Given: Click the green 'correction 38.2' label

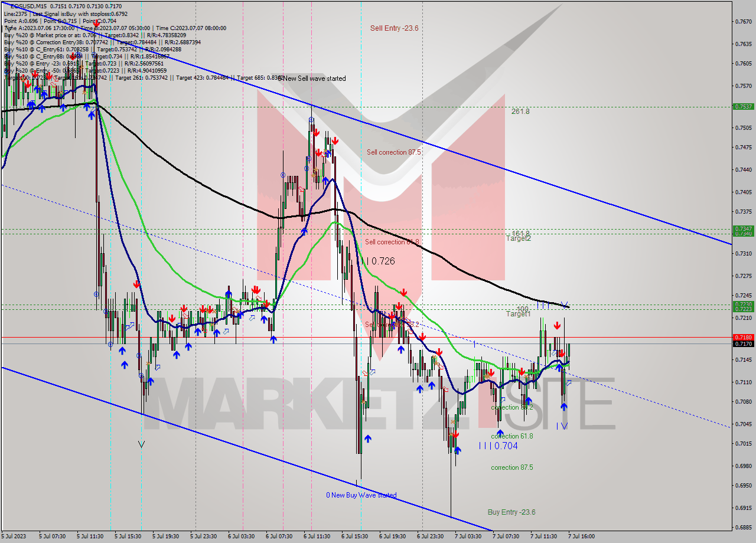Looking at the screenshot, I should pyautogui.click(x=512, y=407).
